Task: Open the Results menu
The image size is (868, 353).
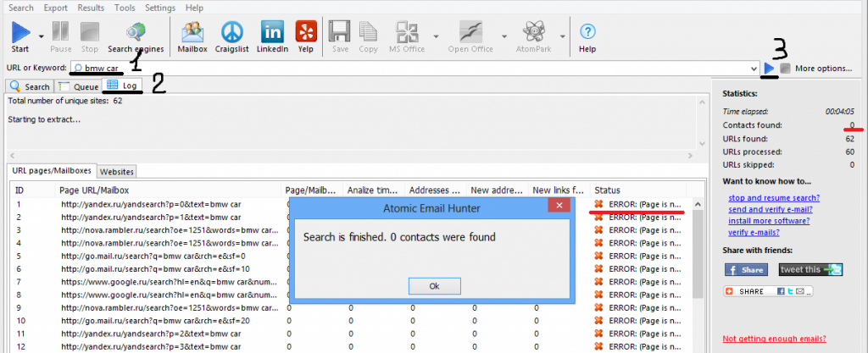Action: (91, 8)
